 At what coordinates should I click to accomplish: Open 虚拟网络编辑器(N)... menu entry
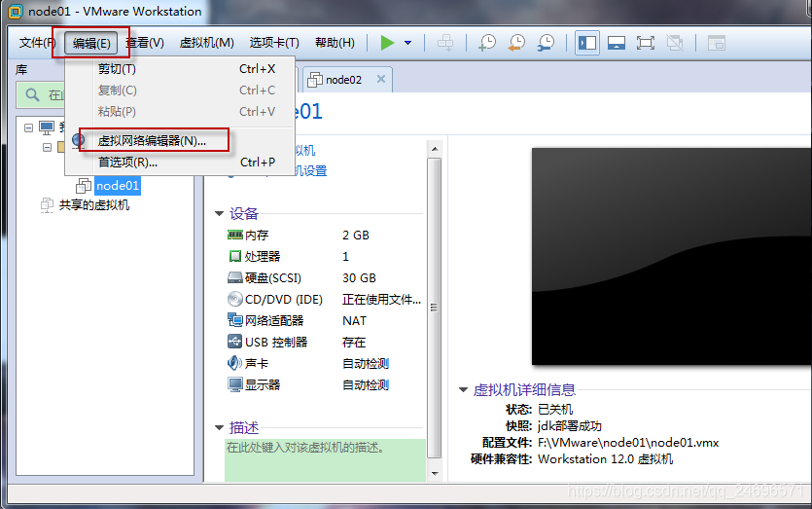coord(180,140)
